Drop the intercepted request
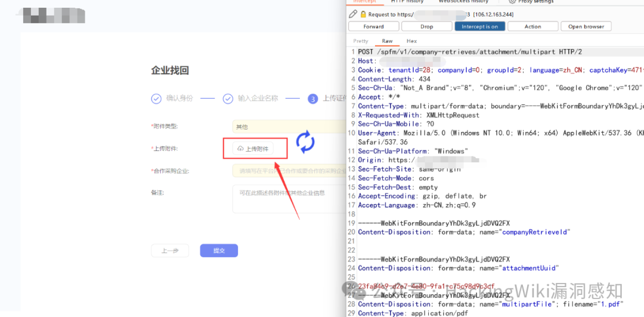The width and height of the screenshot is (644, 317). (x=427, y=26)
